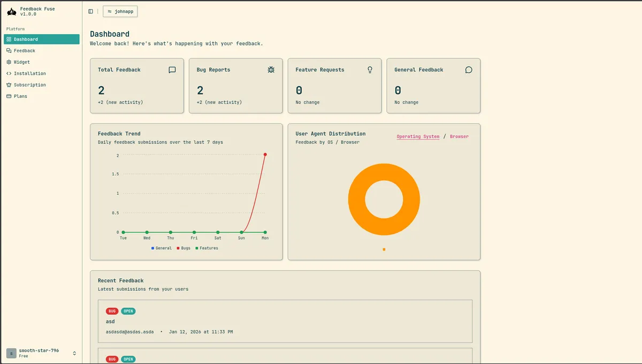Toggle Bugs series in chart legend
The height and width of the screenshot is (364, 642).
pos(184,248)
